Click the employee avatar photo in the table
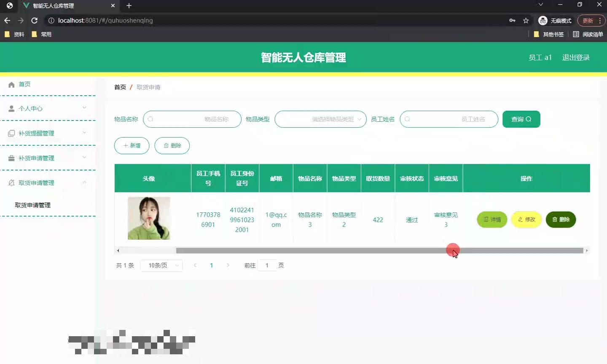 point(148,218)
